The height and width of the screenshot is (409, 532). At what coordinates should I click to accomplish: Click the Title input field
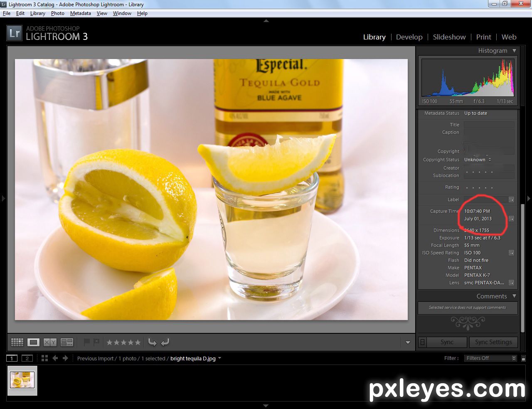pos(489,125)
